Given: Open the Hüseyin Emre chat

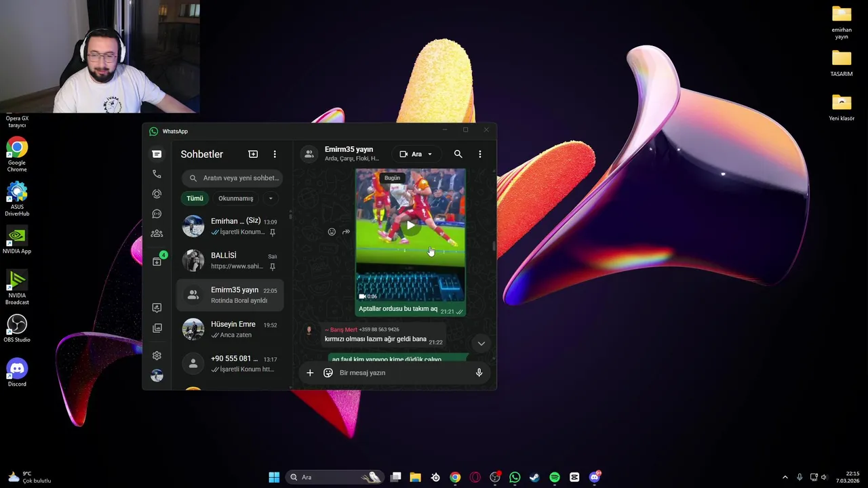Looking at the screenshot, I should click(231, 329).
